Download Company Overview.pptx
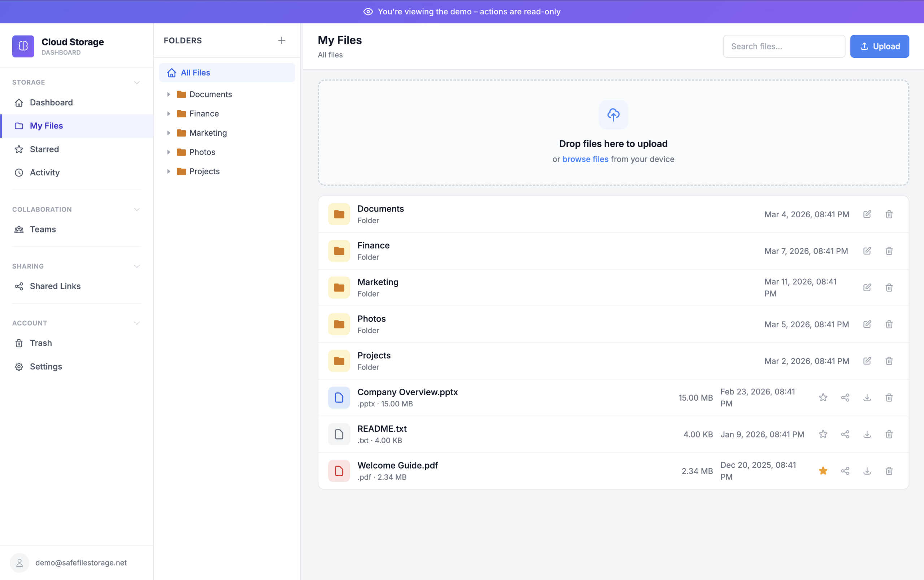Image resolution: width=924 pixels, height=580 pixels. (867, 397)
